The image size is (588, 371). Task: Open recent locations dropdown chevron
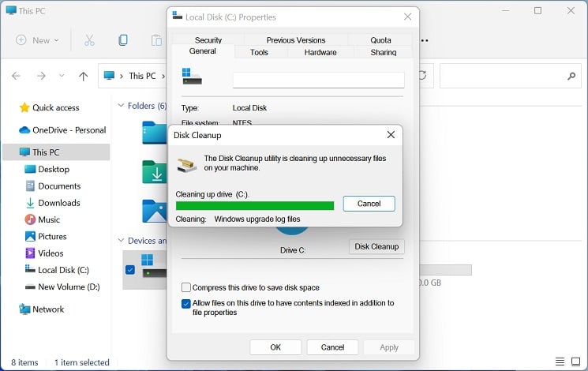[62, 76]
